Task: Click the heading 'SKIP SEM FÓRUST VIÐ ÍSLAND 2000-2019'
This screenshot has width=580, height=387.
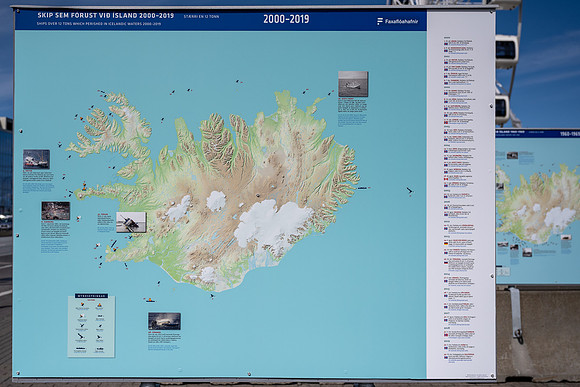Action: (105, 16)
